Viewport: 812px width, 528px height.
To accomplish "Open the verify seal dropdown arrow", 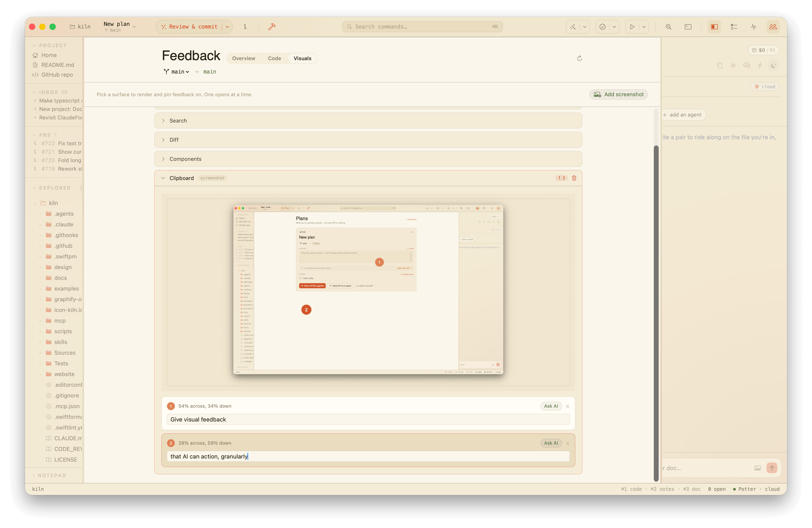I will click(x=614, y=27).
